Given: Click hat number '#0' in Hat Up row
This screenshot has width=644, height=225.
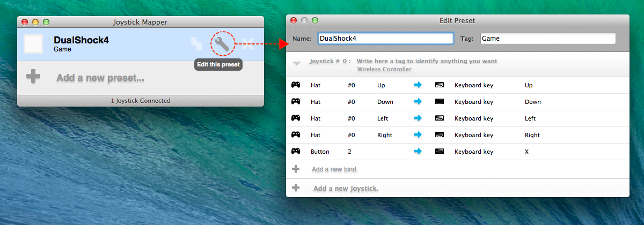Looking at the screenshot, I should click(352, 85).
